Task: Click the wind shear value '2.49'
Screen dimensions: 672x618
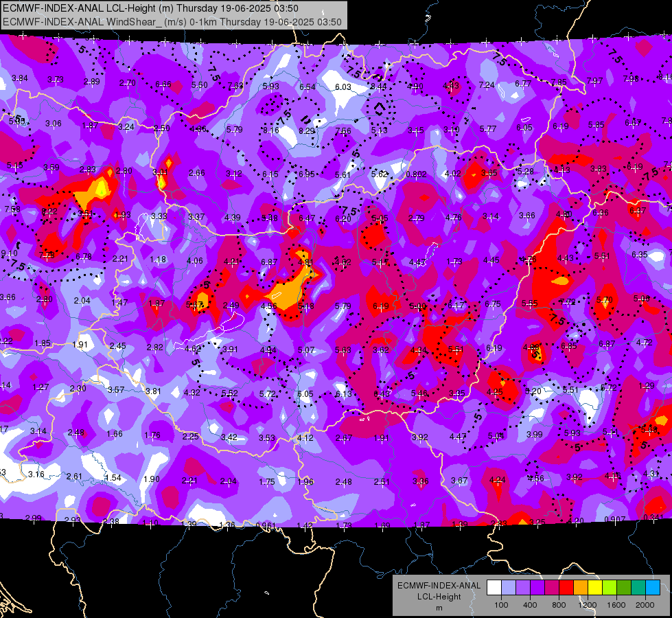Action: point(231,306)
